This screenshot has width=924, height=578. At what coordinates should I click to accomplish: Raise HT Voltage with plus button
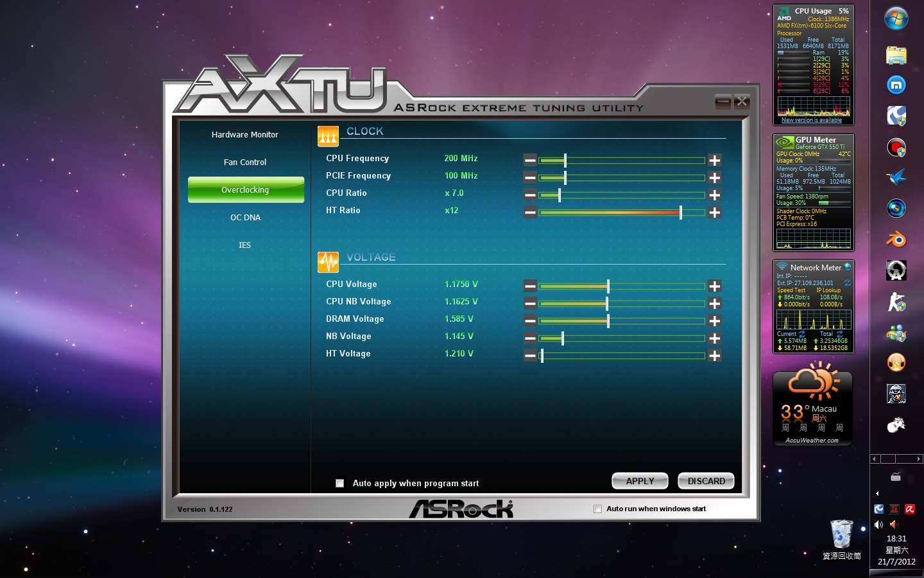pyautogui.click(x=714, y=355)
